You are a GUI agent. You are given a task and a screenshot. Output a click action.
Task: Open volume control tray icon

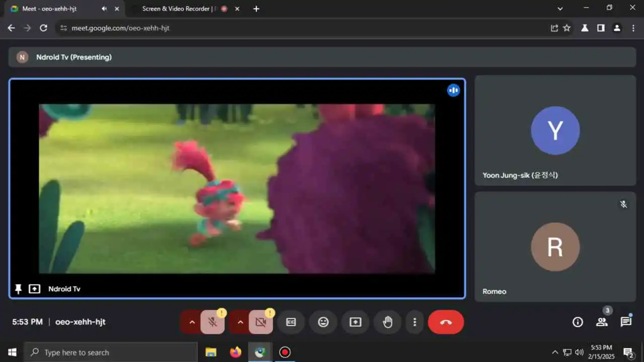click(x=579, y=352)
